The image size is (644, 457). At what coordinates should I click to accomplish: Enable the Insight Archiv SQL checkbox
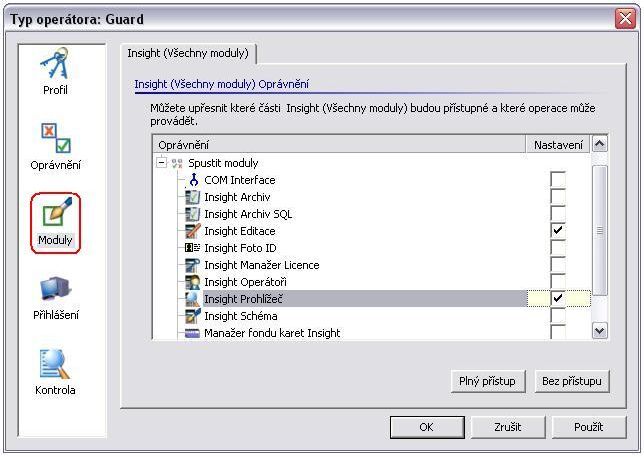[x=558, y=214]
